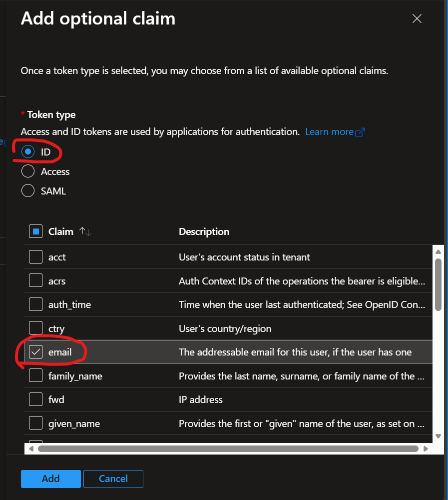The width and height of the screenshot is (448, 500).
Task: Check the ctry claim
Action: (35, 328)
